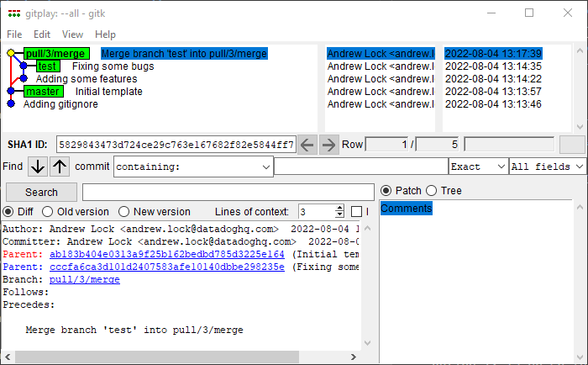Image resolution: width=588 pixels, height=365 pixels.
Task: Click the current Row number field
Action: click(386, 144)
